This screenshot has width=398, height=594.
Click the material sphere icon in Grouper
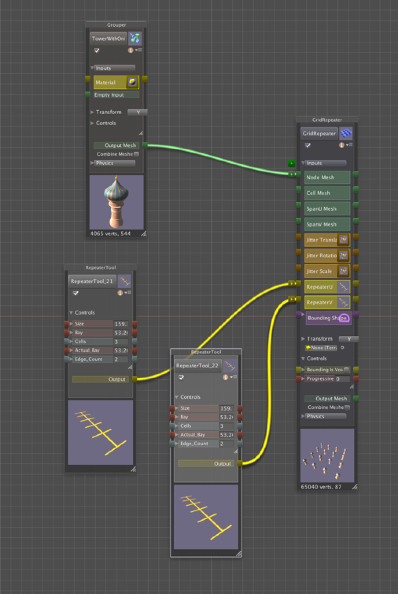[x=132, y=82]
